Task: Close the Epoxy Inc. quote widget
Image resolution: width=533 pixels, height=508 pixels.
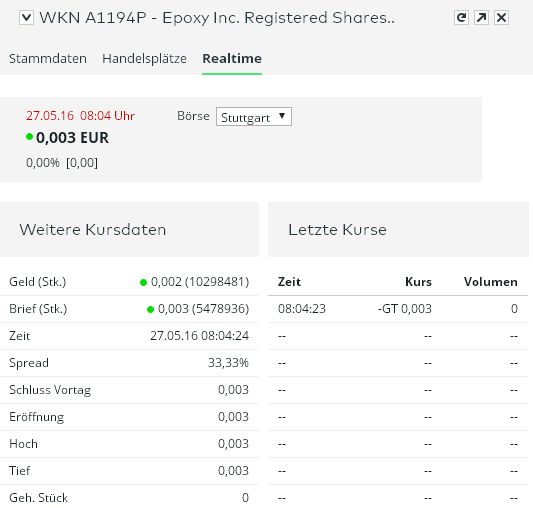Action: point(501,18)
